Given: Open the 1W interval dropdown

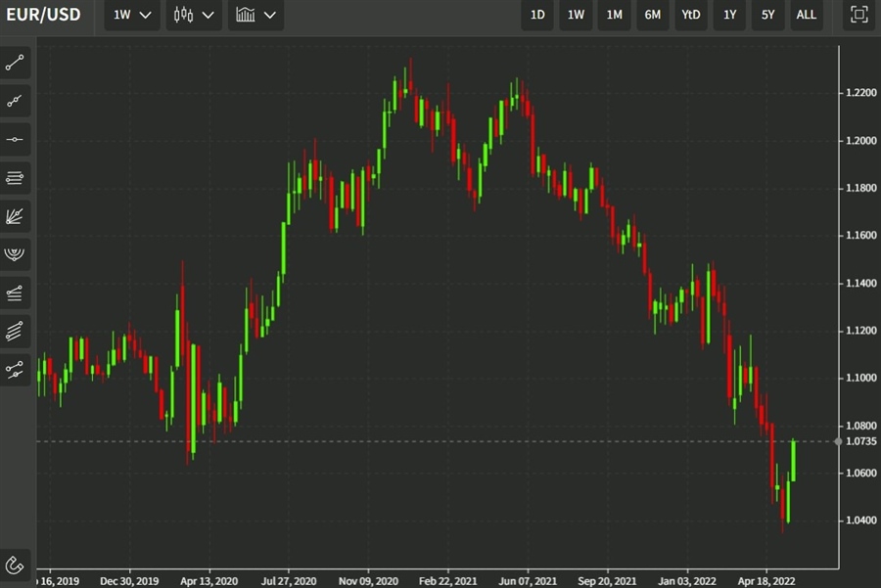Looking at the screenshot, I should coord(131,15).
